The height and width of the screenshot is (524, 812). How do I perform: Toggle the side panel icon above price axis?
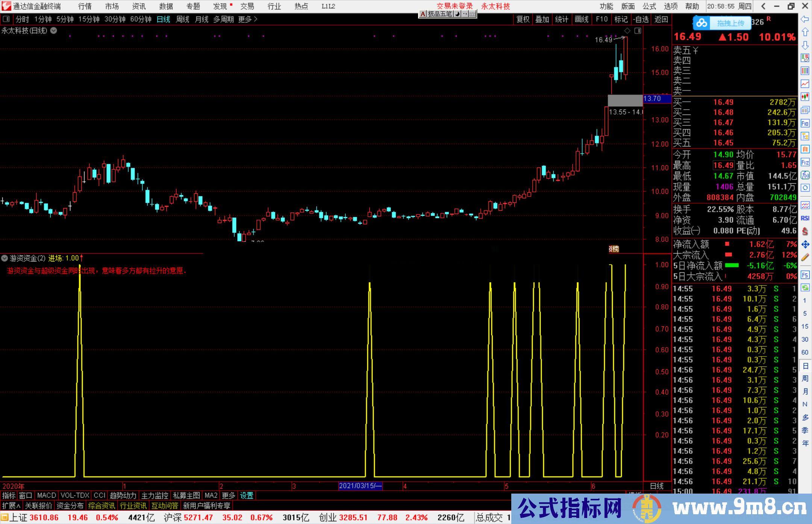(x=638, y=31)
